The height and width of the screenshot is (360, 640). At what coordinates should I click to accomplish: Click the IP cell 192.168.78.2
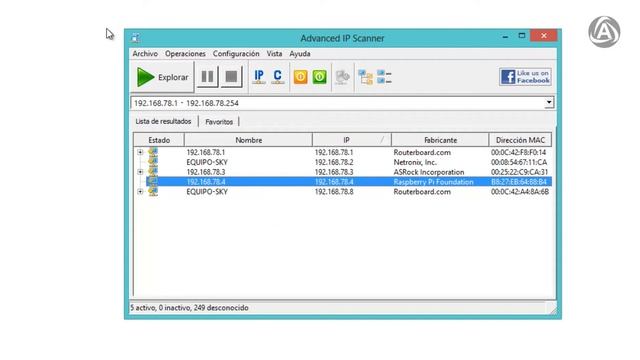[x=334, y=162]
